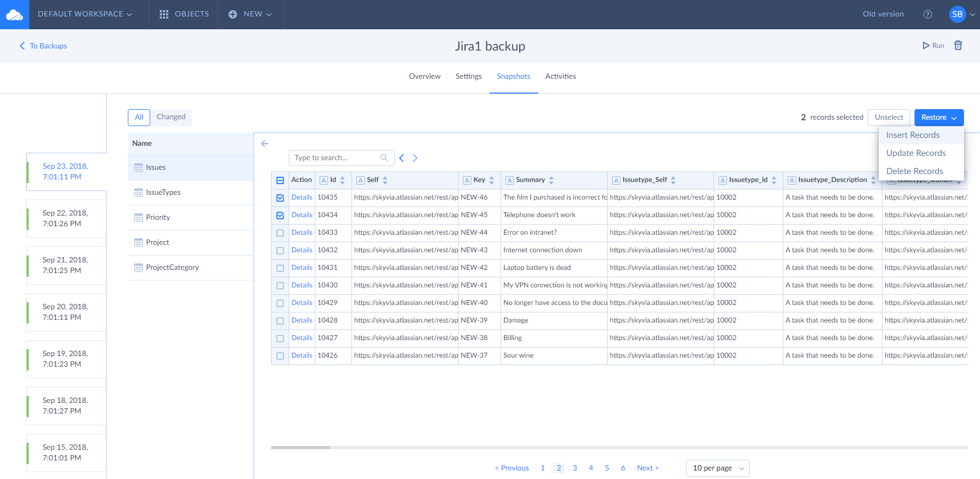This screenshot has height=479, width=980.
Task: Open the Objects grid icon
Action: pos(164,14)
